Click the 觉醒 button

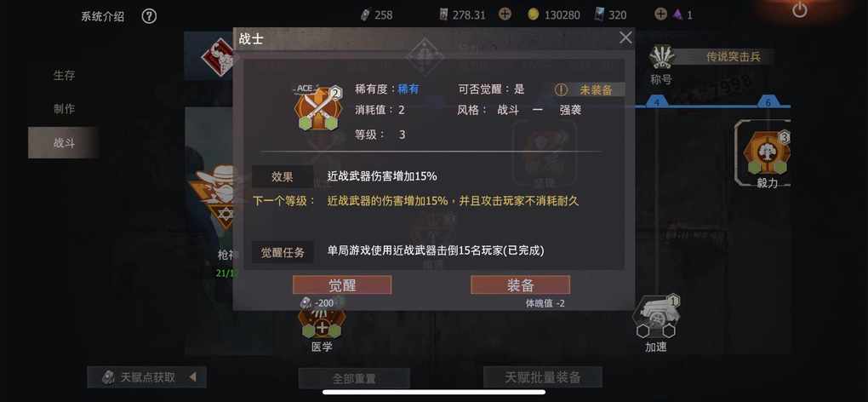342,285
